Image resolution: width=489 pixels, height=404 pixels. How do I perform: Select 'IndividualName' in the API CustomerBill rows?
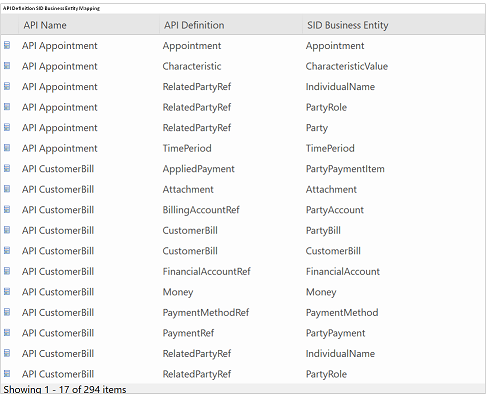coord(340,354)
